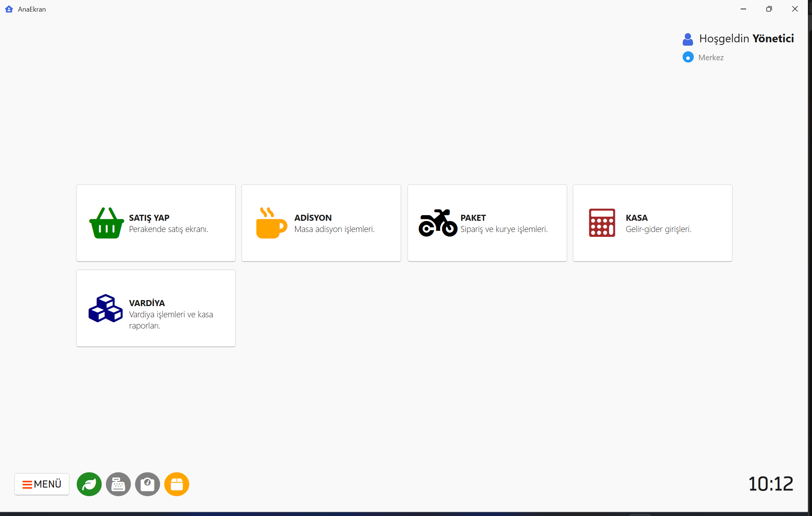Open KASA Gelir-gider girişleri text
The height and width of the screenshot is (516, 812).
(658, 229)
